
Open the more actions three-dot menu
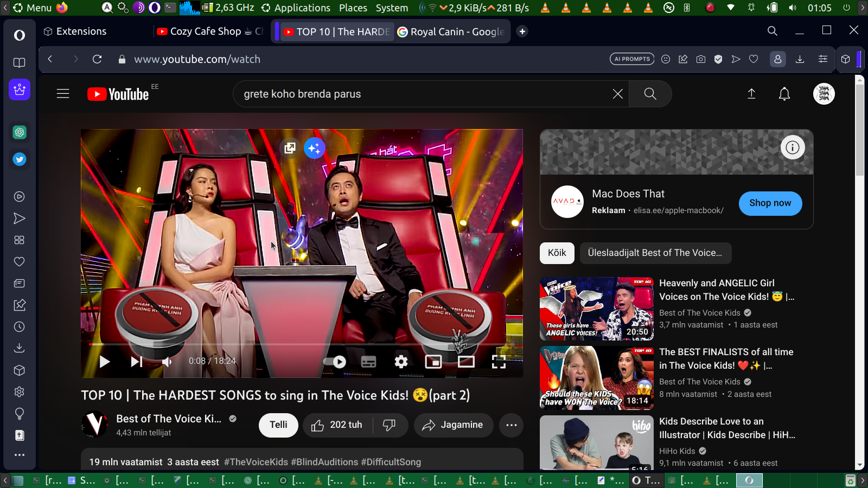coord(511,425)
